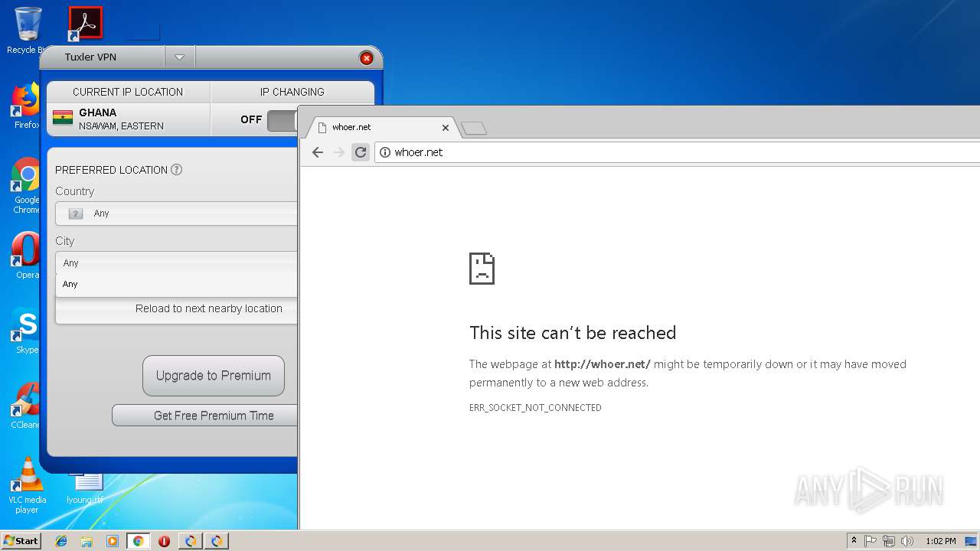Click Upgrade to Premium button
The width and height of the screenshot is (980, 551).
coord(214,376)
